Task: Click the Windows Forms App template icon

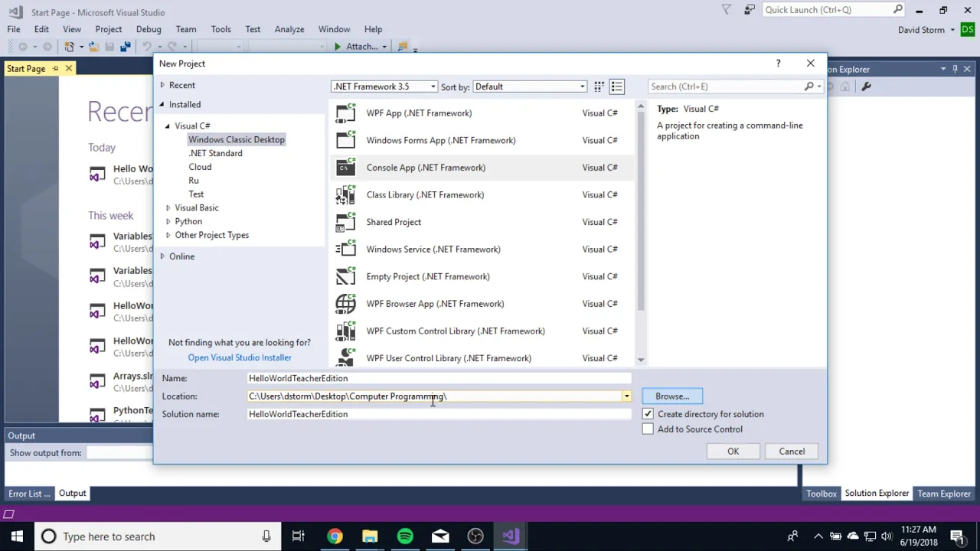Action: coord(345,140)
